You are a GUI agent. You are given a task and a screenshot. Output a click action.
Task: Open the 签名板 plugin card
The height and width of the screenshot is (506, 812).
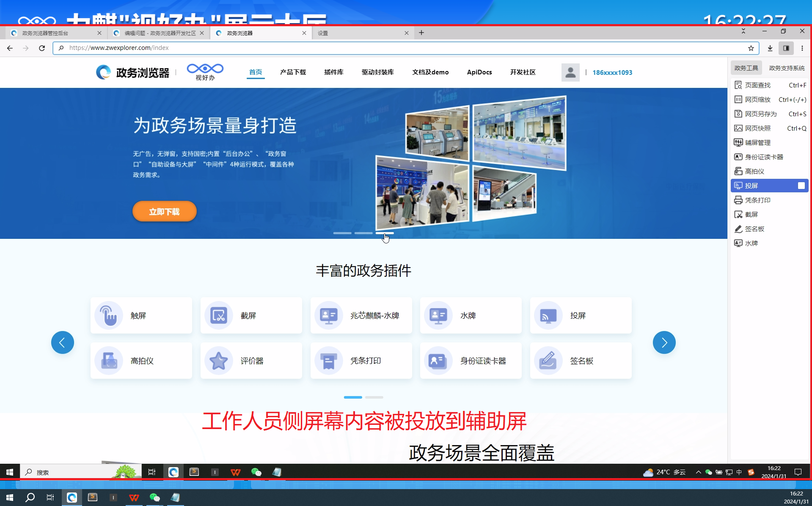pos(581,361)
